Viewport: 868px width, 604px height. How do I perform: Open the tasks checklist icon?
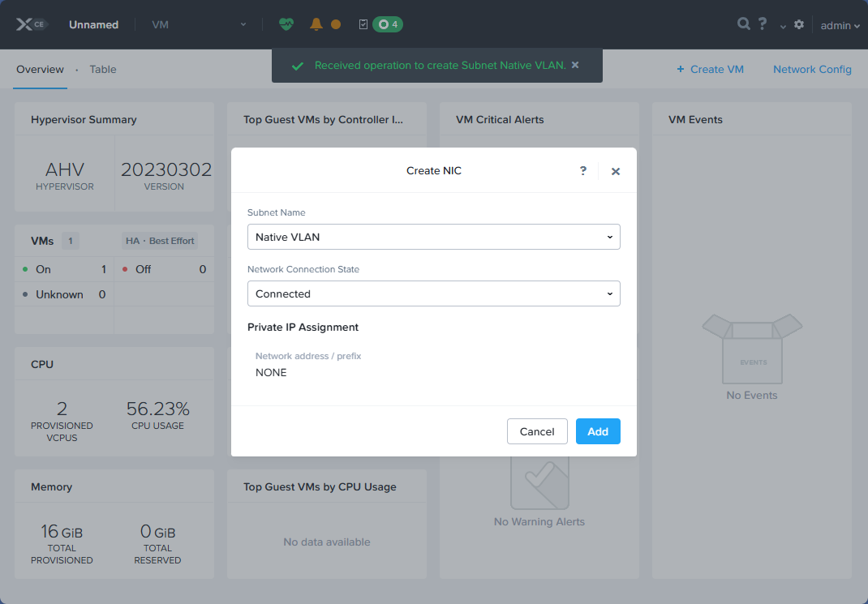(x=362, y=24)
